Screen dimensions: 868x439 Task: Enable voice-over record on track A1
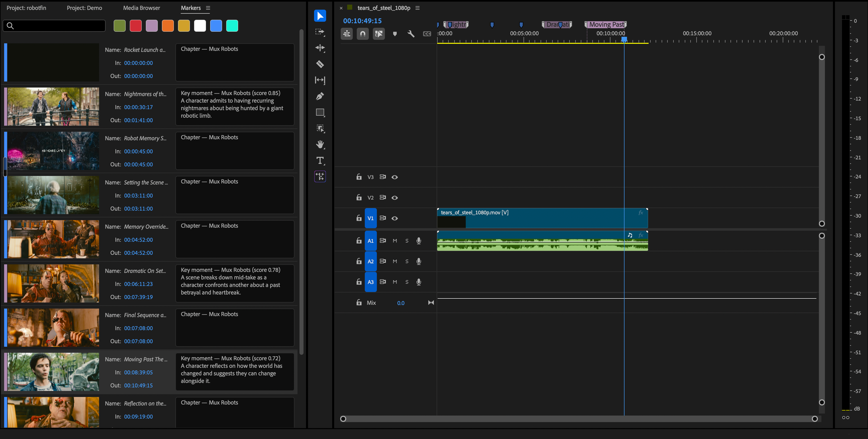(418, 241)
